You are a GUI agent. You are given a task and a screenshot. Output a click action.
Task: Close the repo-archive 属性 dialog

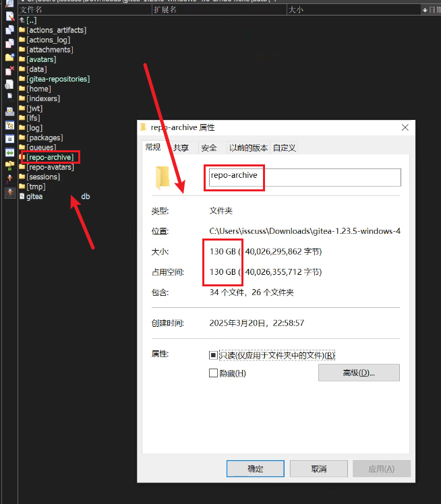[x=405, y=127]
